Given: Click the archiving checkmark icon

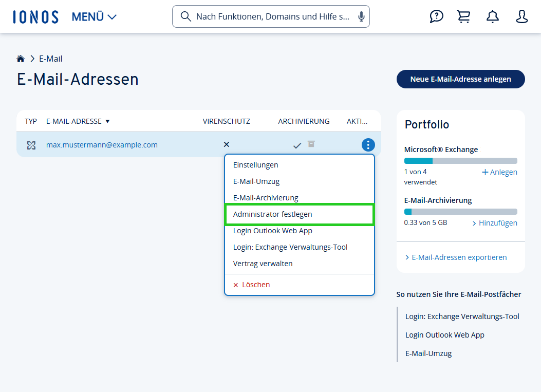Looking at the screenshot, I should click(x=297, y=145).
